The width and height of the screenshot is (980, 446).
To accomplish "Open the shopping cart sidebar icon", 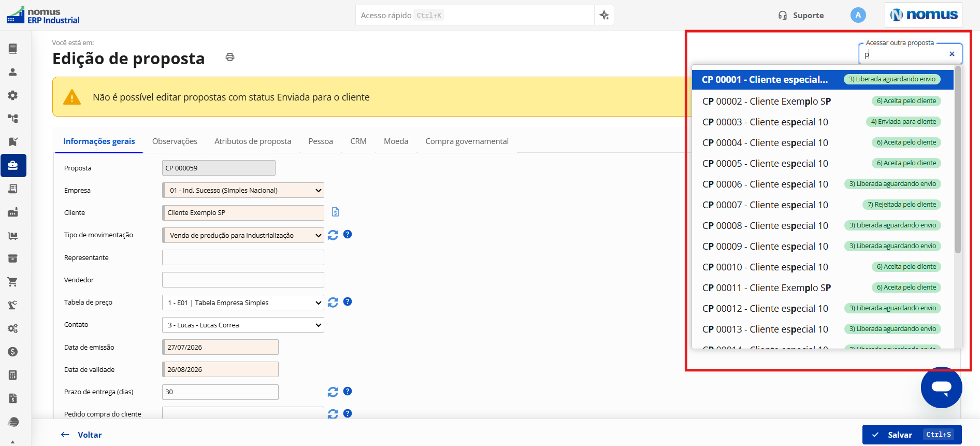I will pyautogui.click(x=13, y=282).
